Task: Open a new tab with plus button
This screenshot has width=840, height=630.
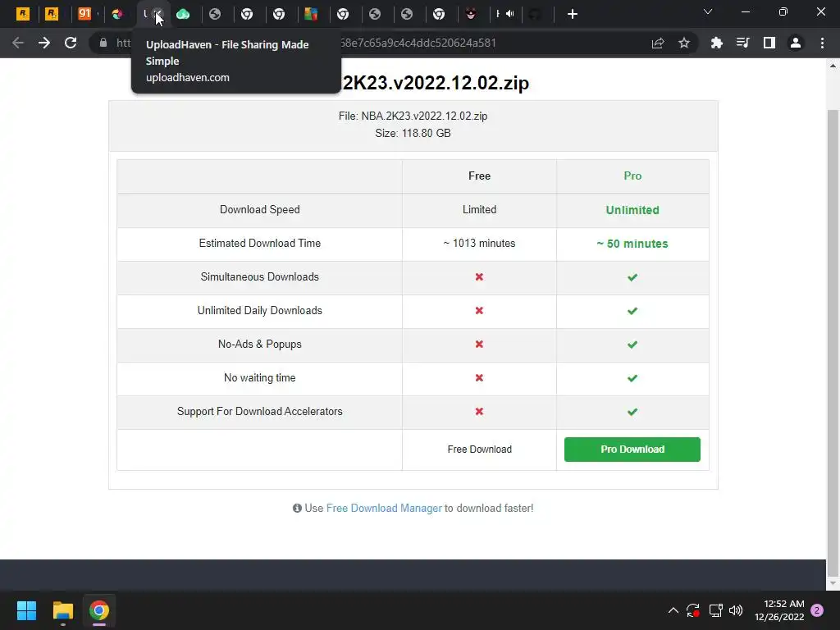Action: point(572,14)
